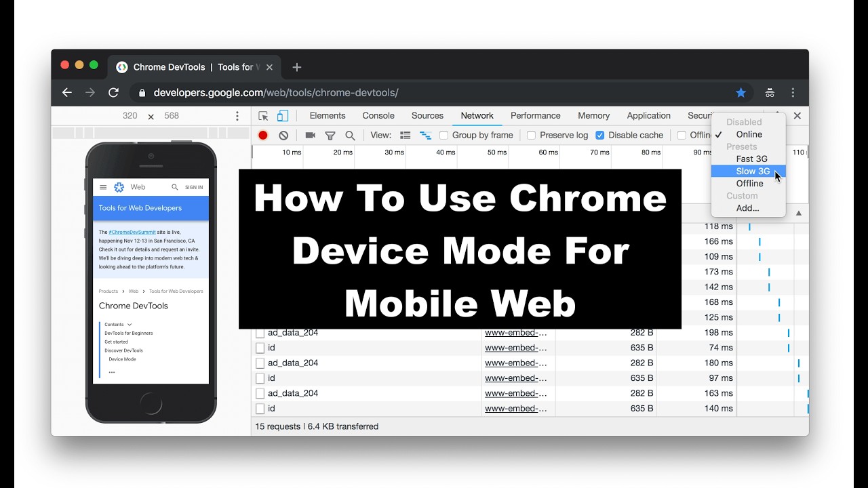Click the device height field 568

172,116
